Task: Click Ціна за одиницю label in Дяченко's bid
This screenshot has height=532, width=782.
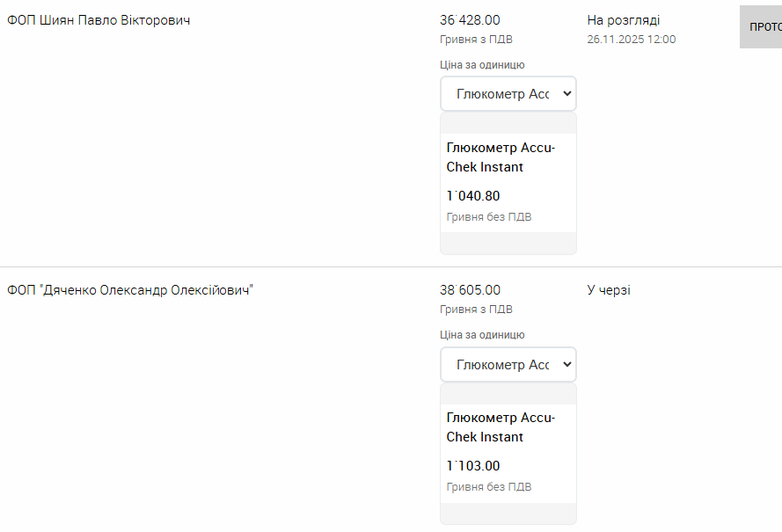Action: [x=482, y=335]
